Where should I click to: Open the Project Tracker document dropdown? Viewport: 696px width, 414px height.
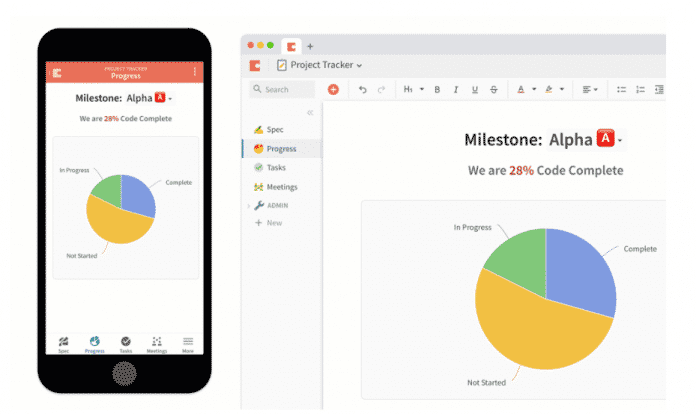tap(319, 65)
